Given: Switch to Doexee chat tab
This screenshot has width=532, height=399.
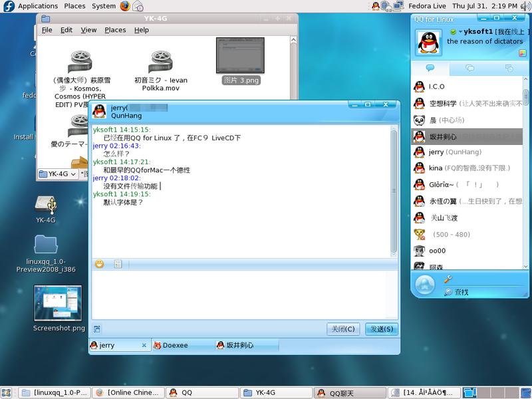Looking at the screenshot, I should 184,345.
